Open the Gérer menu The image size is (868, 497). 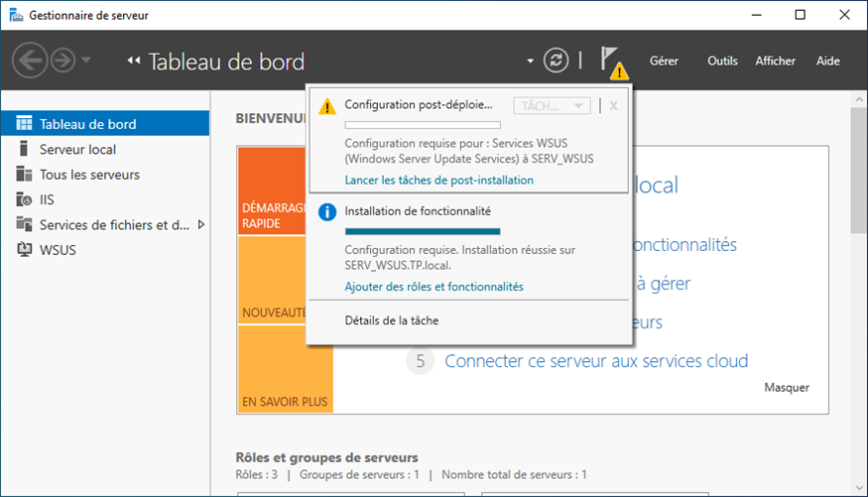[x=664, y=61]
